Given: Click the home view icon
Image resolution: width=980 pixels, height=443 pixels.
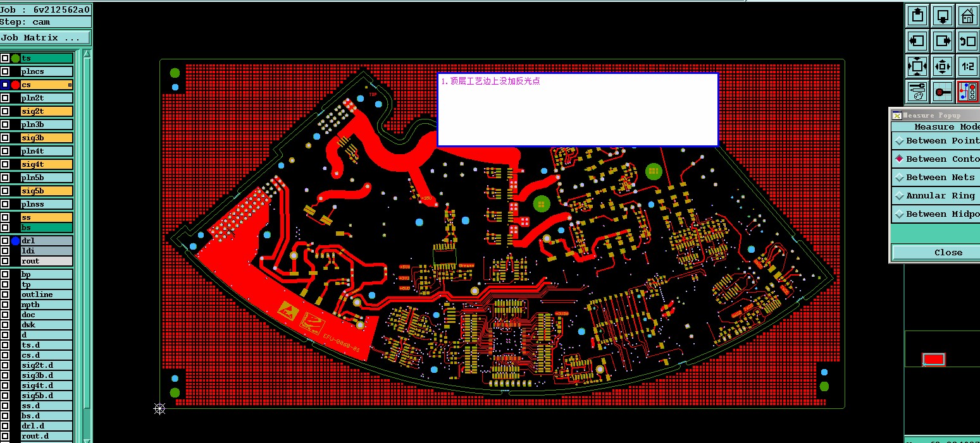Looking at the screenshot, I should pyautogui.click(x=968, y=16).
